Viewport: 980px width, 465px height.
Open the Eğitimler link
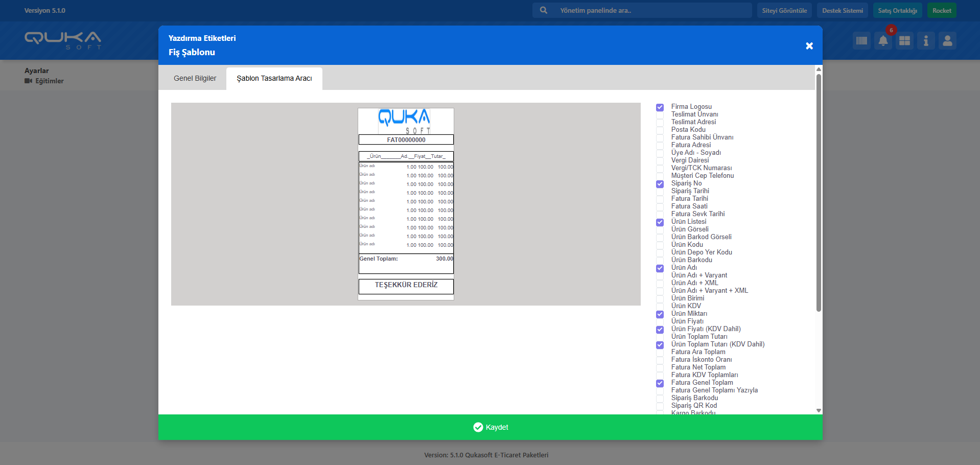coord(49,81)
